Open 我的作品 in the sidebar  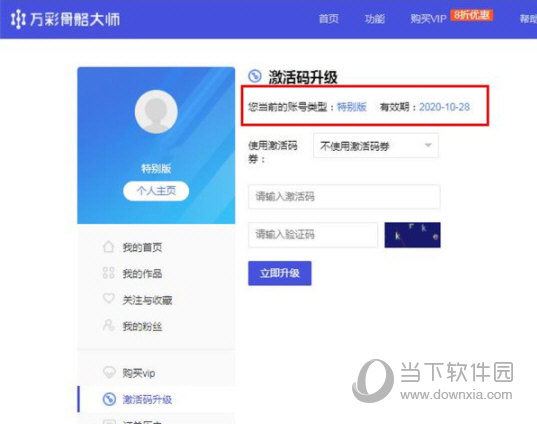[142, 274]
